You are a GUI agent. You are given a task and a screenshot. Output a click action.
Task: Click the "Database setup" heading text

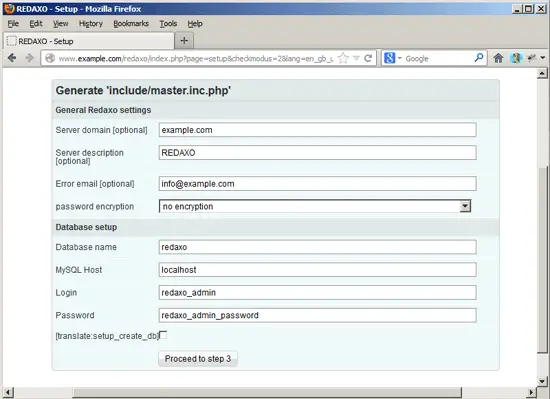[x=86, y=227]
